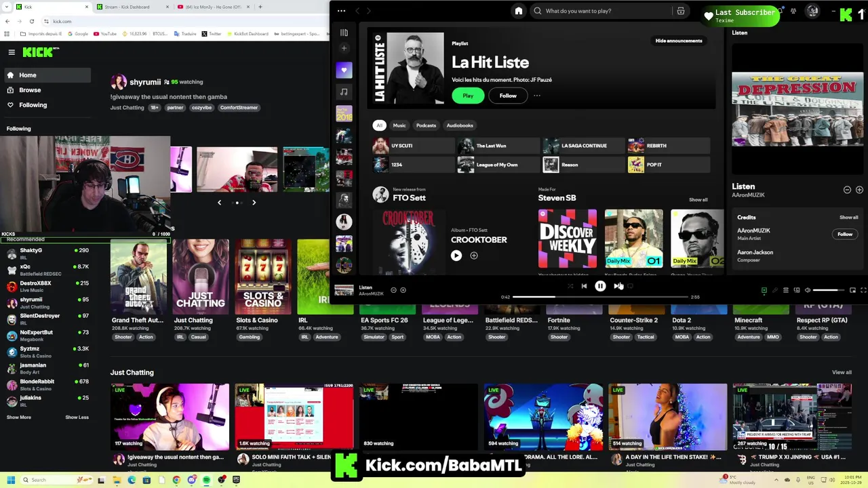This screenshot has width=868, height=488.
Task: Exclude Listen from taste profile in player bar
Action: click(x=393, y=290)
